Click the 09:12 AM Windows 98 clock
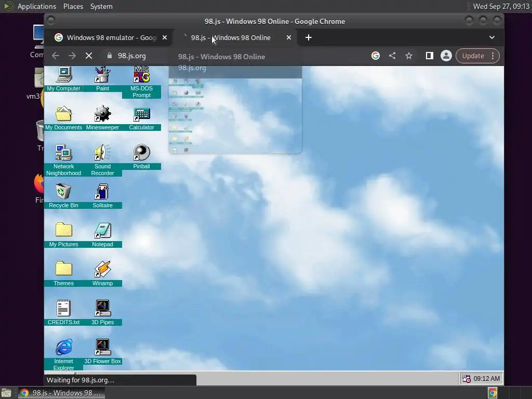The image size is (532, 399). 486,379
